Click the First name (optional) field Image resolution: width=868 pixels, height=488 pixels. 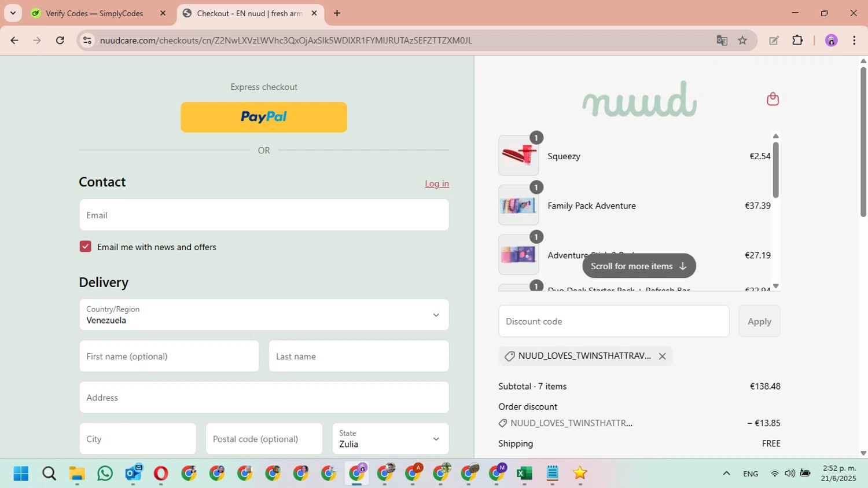[x=169, y=356]
